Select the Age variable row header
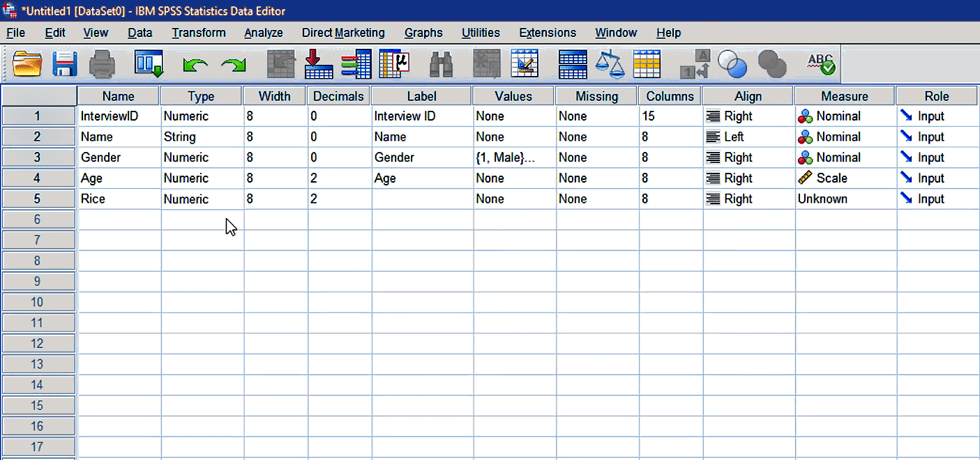The height and width of the screenshot is (460, 980). click(38, 178)
